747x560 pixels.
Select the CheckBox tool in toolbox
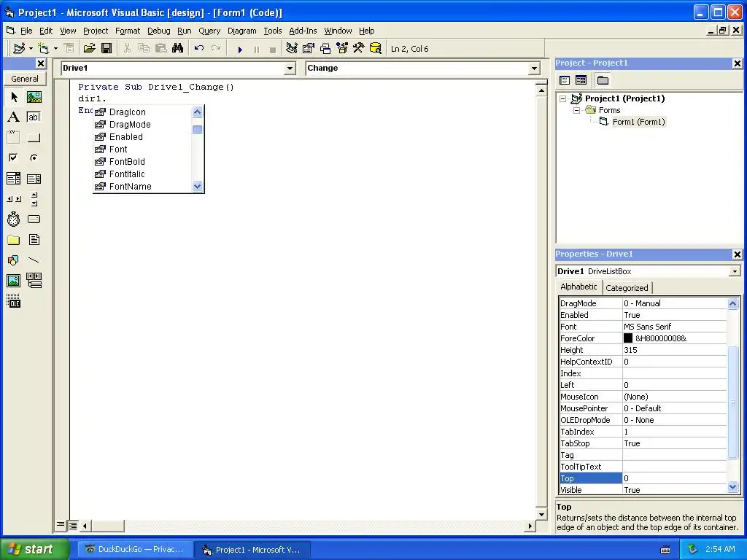[14, 157]
